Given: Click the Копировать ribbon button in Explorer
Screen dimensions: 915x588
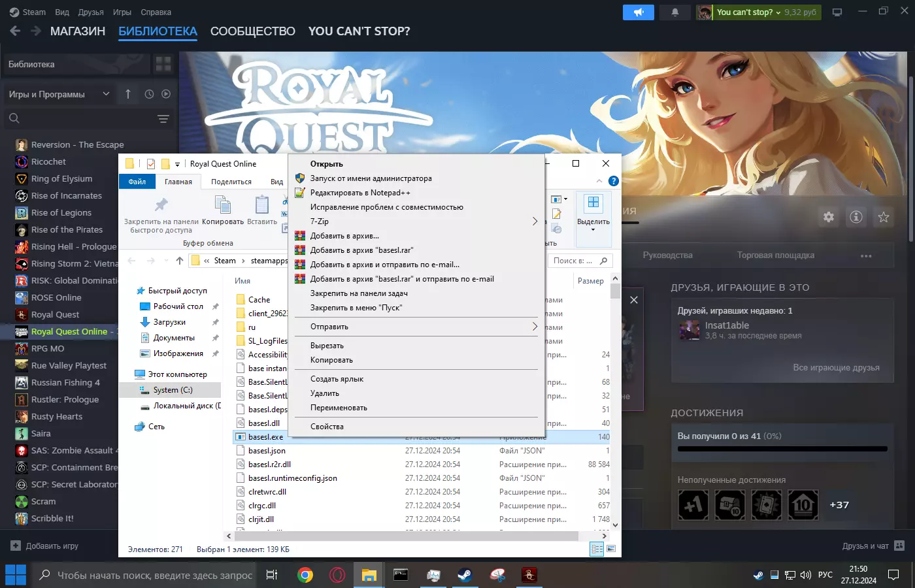Looking at the screenshot, I should pyautogui.click(x=223, y=210).
